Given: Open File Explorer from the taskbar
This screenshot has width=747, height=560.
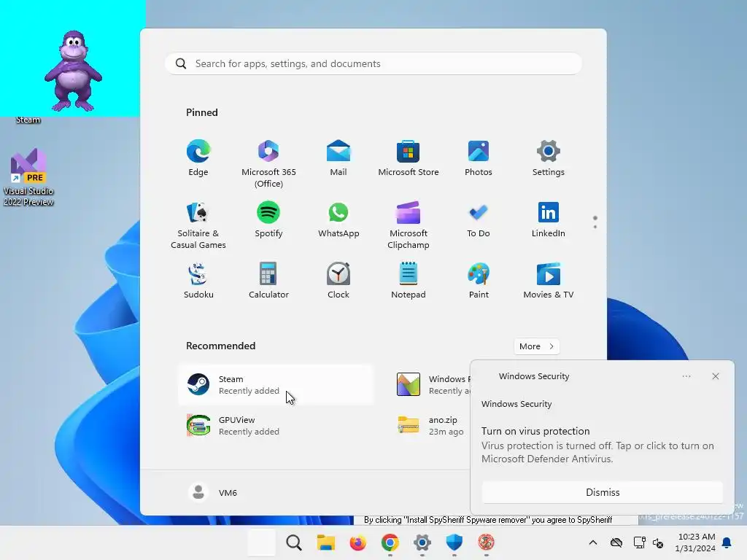Looking at the screenshot, I should click(x=326, y=542).
